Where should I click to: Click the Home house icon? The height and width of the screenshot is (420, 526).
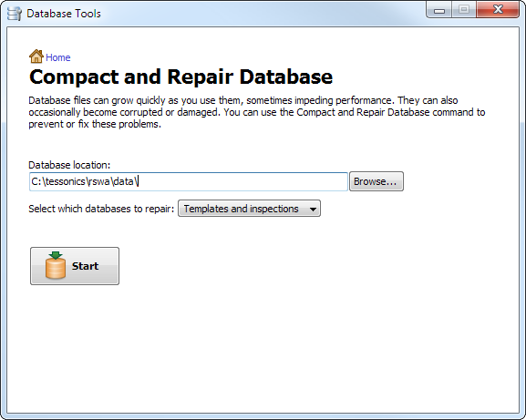pyautogui.click(x=36, y=56)
